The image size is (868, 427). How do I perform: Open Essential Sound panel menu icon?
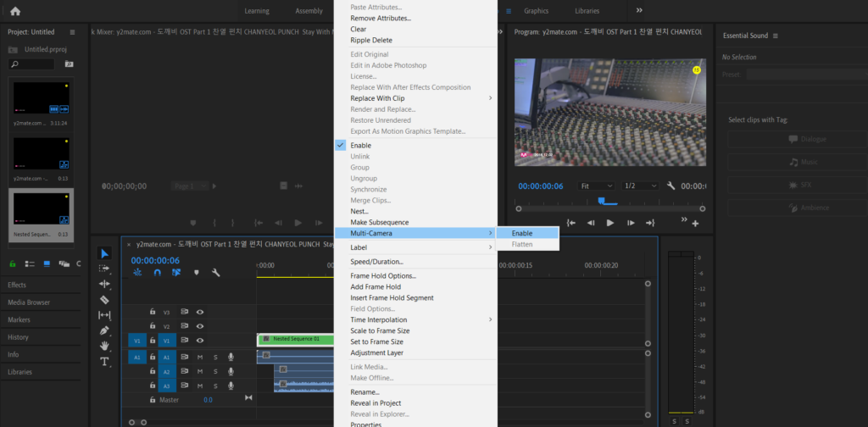(x=775, y=36)
